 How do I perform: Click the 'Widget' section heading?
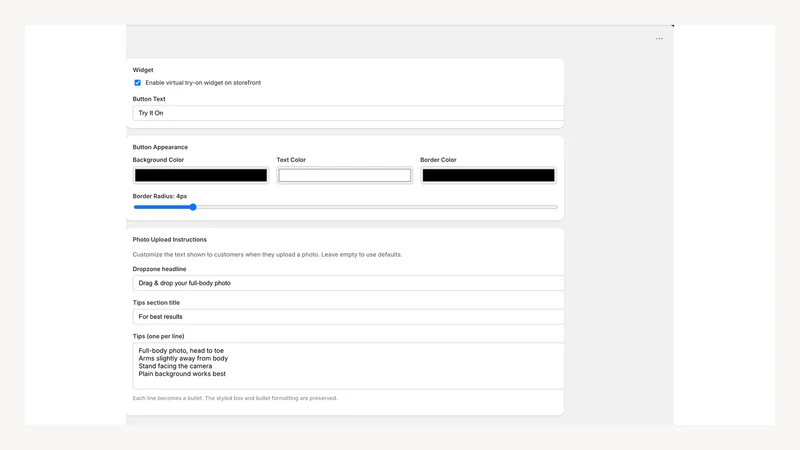point(143,70)
